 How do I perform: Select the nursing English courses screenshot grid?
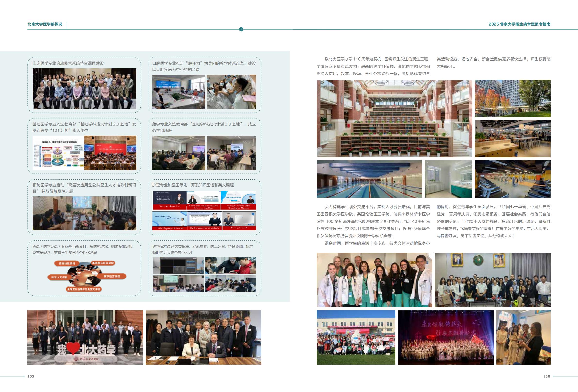(204, 211)
